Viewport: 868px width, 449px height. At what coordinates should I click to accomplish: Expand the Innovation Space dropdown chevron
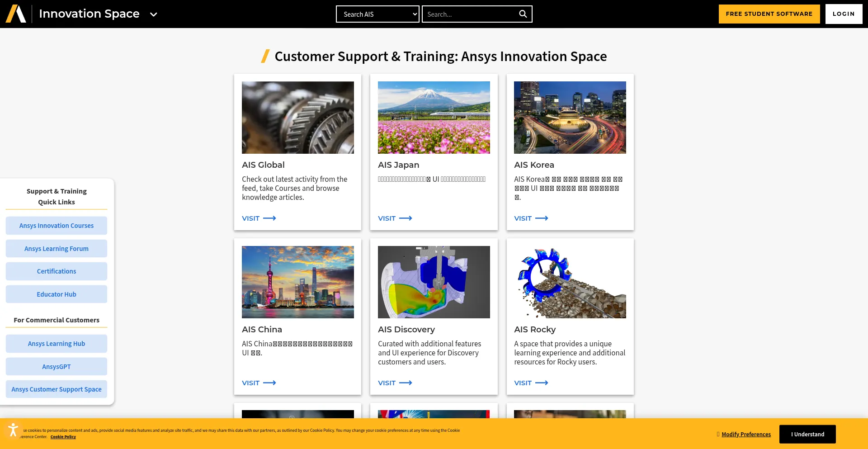coord(153,14)
